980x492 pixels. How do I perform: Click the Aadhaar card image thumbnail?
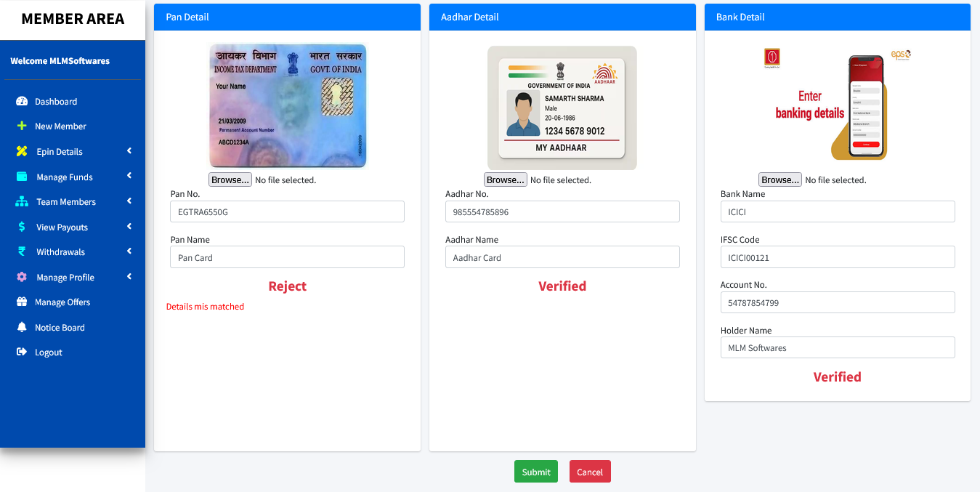coord(562,108)
